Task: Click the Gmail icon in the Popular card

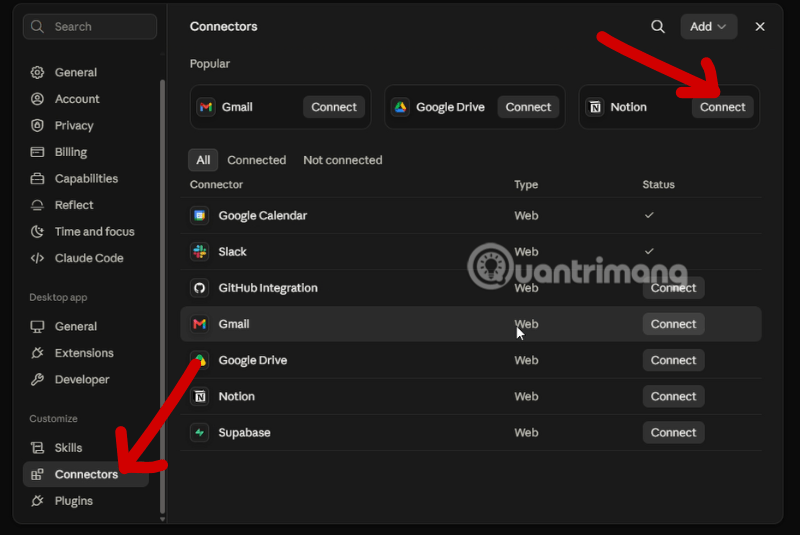Action: click(x=206, y=107)
